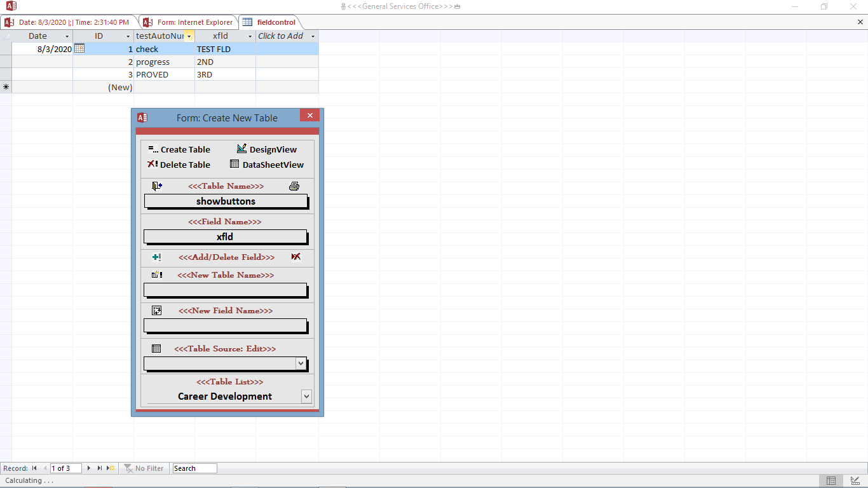Screen dimensions: 868x488
Task: Click the DesignView button label
Action: pyautogui.click(x=273, y=150)
